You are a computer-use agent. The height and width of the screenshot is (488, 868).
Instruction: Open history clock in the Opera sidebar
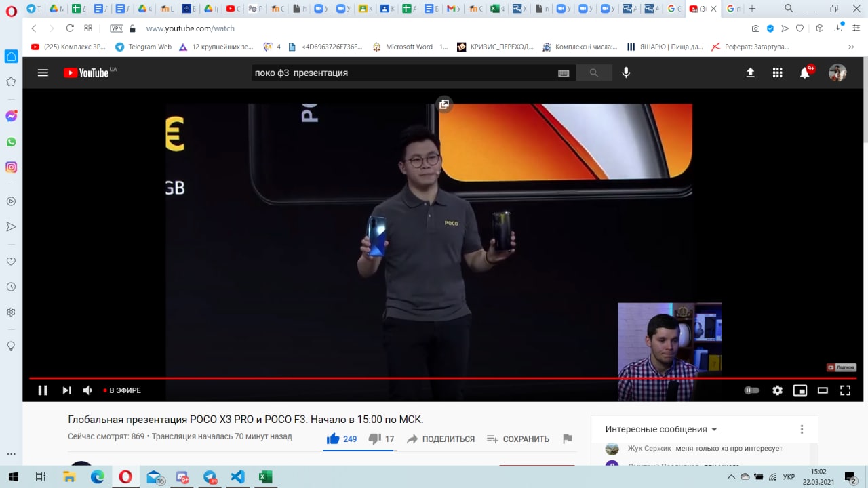[x=11, y=287]
